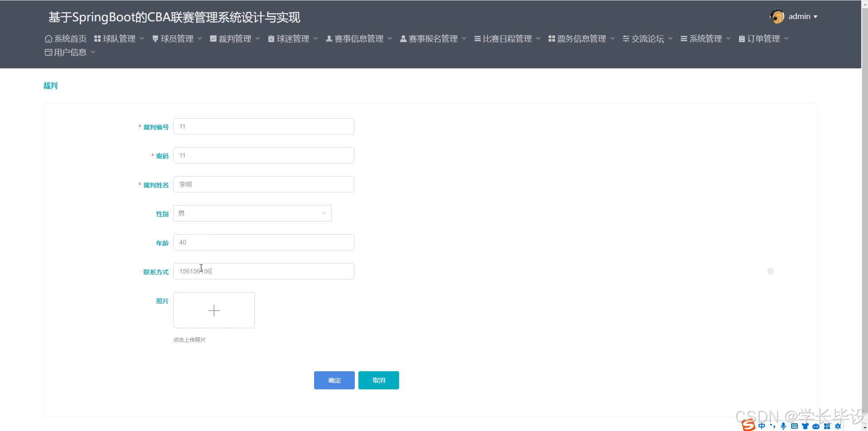Screen dimensions: 868x431
Task: Click the 赛事信息管理 person icon
Action: click(329, 39)
